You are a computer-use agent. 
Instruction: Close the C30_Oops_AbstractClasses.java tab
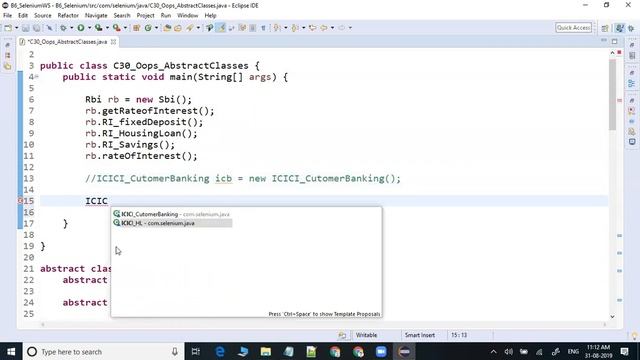[x=113, y=42]
